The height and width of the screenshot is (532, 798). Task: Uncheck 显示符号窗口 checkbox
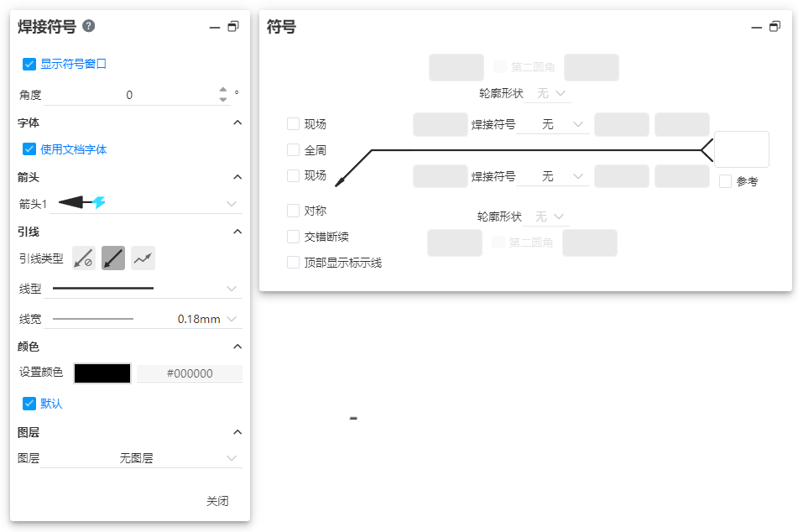(x=29, y=64)
